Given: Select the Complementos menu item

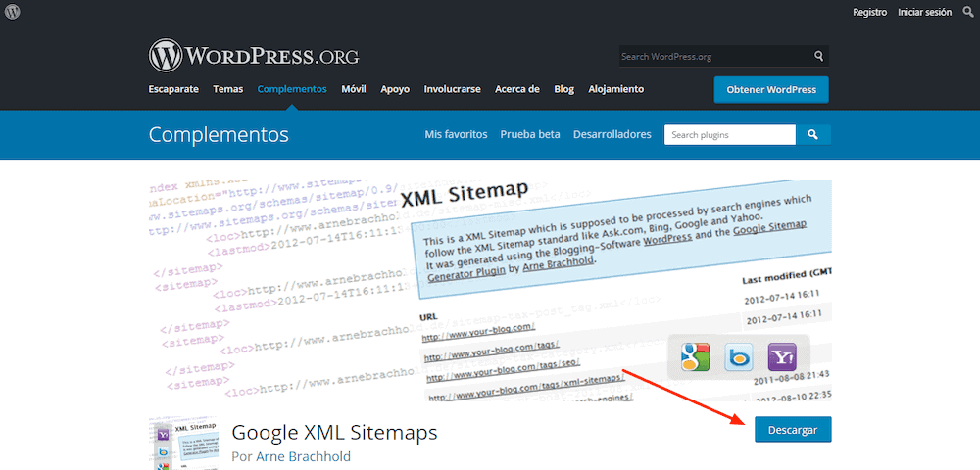Looking at the screenshot, I should (292, 89).
